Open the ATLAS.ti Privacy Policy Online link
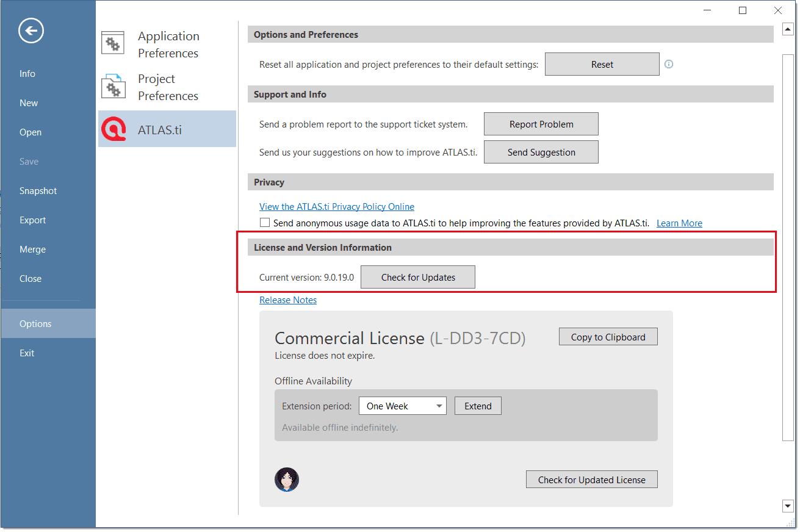 pos(337,206)
